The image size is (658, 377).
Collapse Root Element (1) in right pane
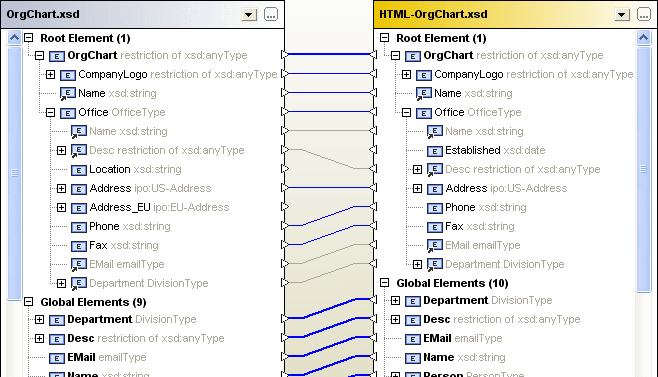(384, 38)
